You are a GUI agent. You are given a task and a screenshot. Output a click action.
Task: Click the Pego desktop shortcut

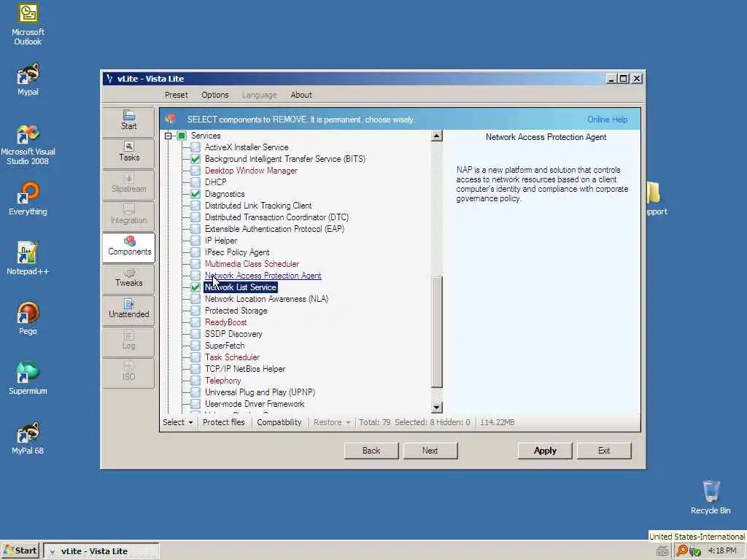pyautogui.click(x=28, y=319)
